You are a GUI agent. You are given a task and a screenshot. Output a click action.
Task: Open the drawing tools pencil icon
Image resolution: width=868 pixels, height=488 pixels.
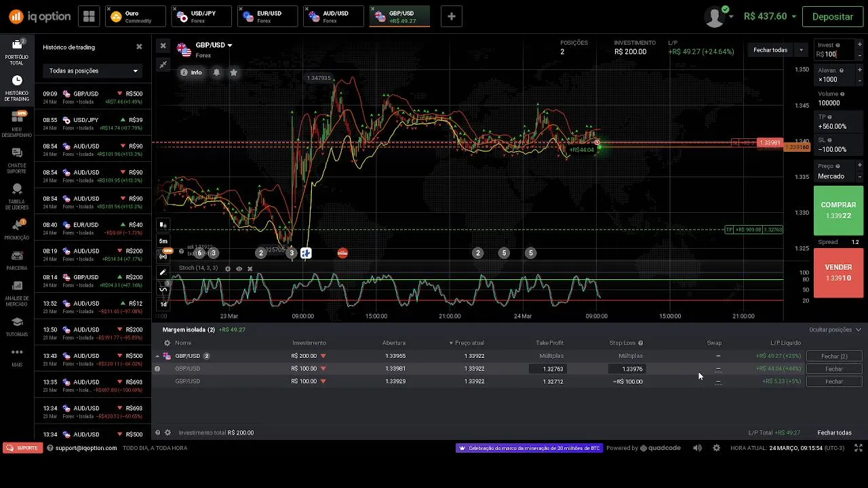point(163,272)
